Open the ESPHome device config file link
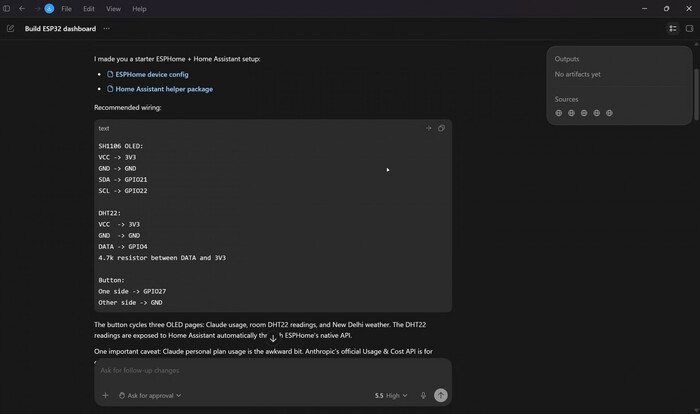700x414 pixels. [x=152, y=75]
